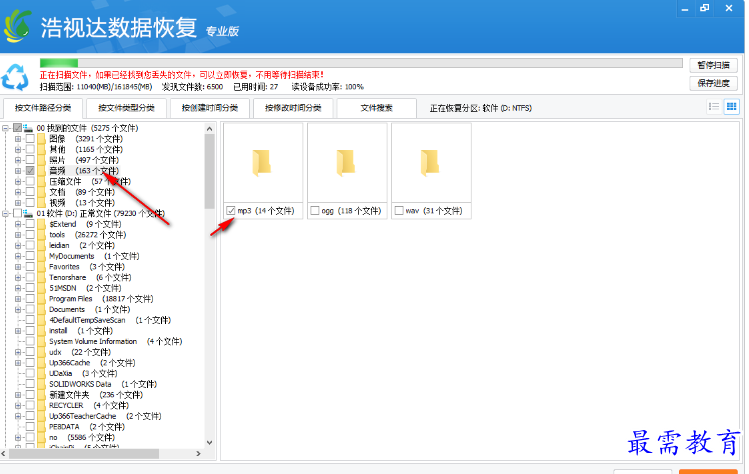
Task: Uncheck the mp3 (14 个文件) checkbox
Action: (x=231, y=210)
